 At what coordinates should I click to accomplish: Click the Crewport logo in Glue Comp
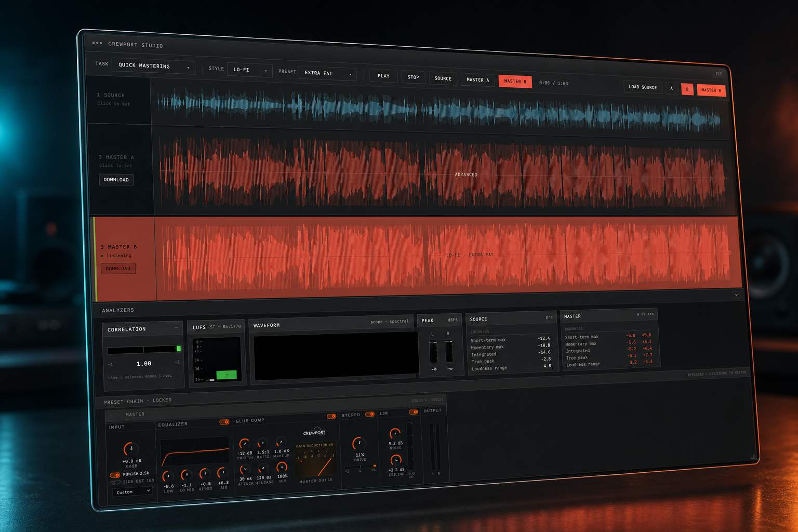tap(314, 432)
